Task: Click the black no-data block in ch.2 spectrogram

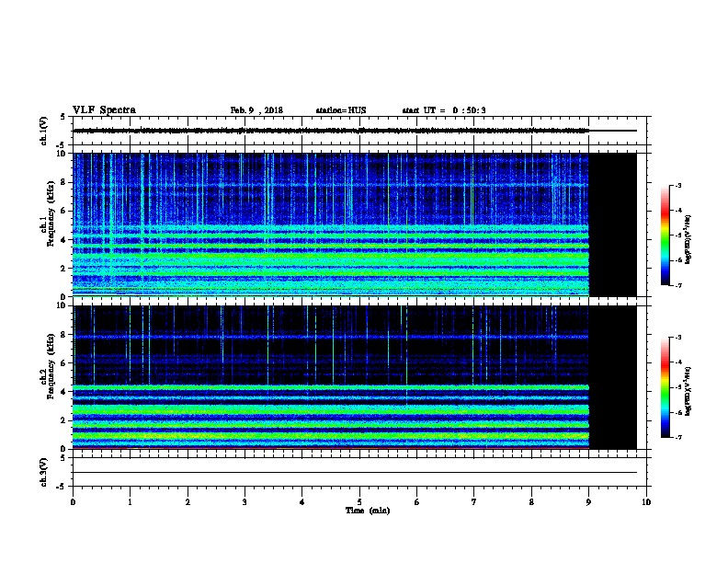Action: click(613, 377)
